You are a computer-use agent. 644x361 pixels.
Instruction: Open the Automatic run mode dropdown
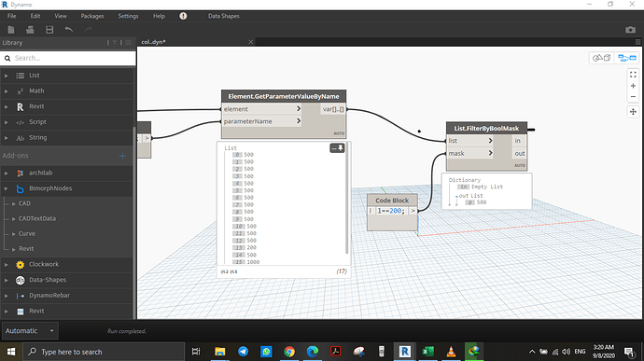(x=30, y=331)
